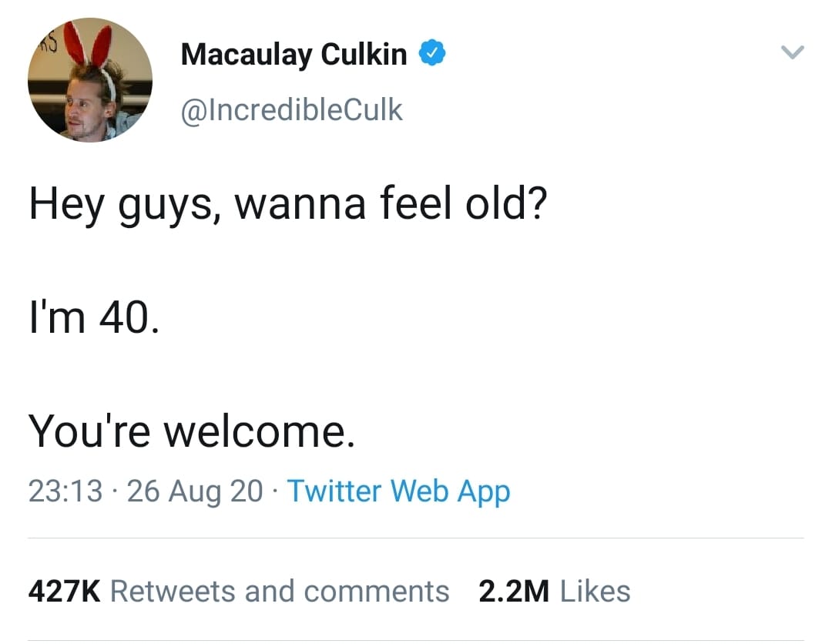Click the 2.2M Likes count
This screenshot has width=832, height=644.
tap(553, 591)
